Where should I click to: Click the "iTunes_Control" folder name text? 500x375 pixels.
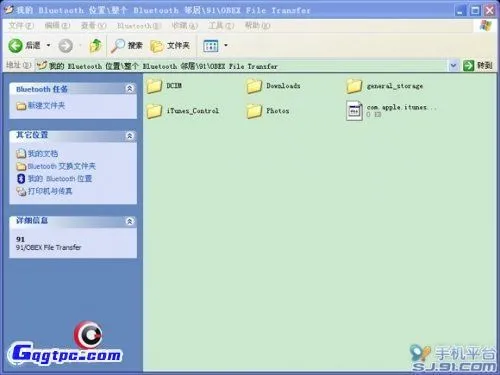(193, 111)
